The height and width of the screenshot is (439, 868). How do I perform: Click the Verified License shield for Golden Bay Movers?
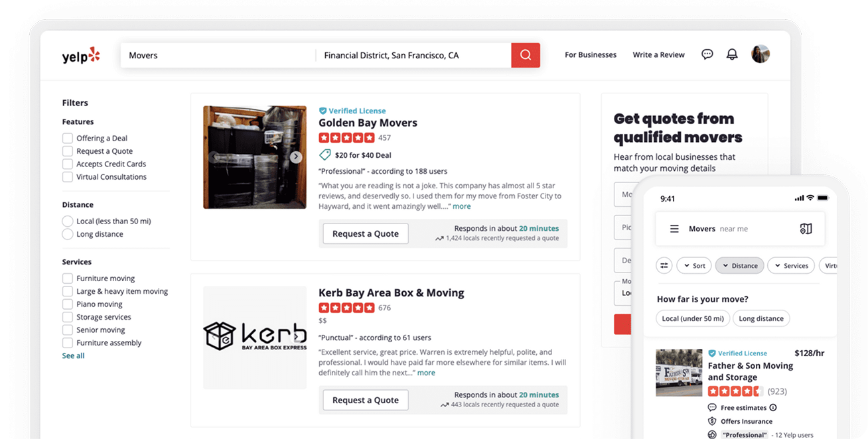[323, 111]
